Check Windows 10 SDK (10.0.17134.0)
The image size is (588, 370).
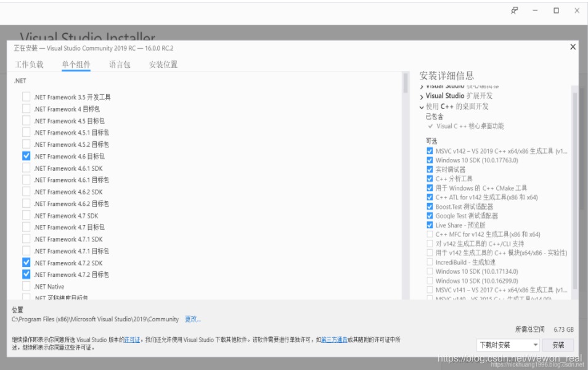click(x=430, y=271)
